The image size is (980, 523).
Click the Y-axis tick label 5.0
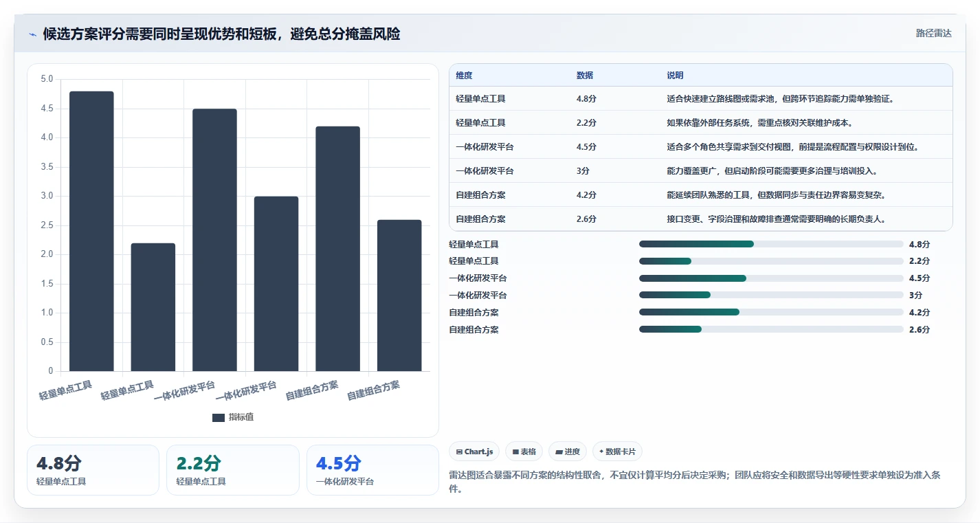point(47,79)
